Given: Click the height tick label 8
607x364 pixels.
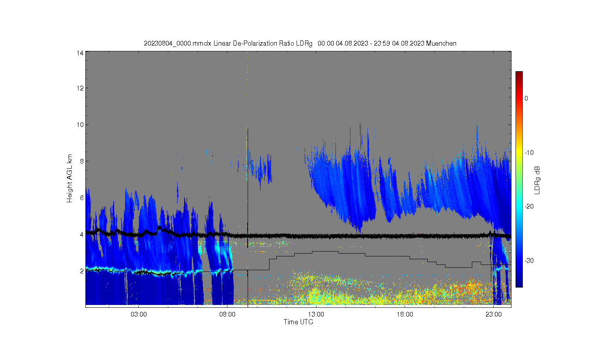Looking at the screenshot, I should pos(82,161).
